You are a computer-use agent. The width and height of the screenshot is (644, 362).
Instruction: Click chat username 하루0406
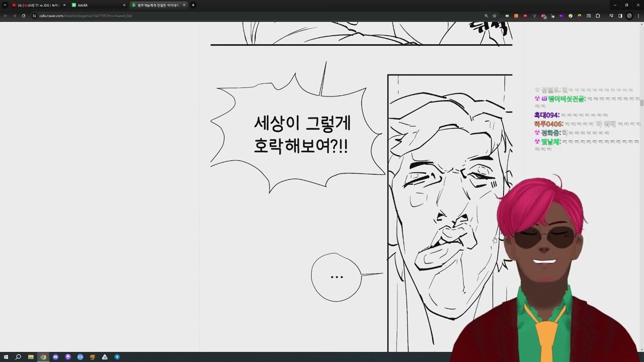[x=549, y=124]
